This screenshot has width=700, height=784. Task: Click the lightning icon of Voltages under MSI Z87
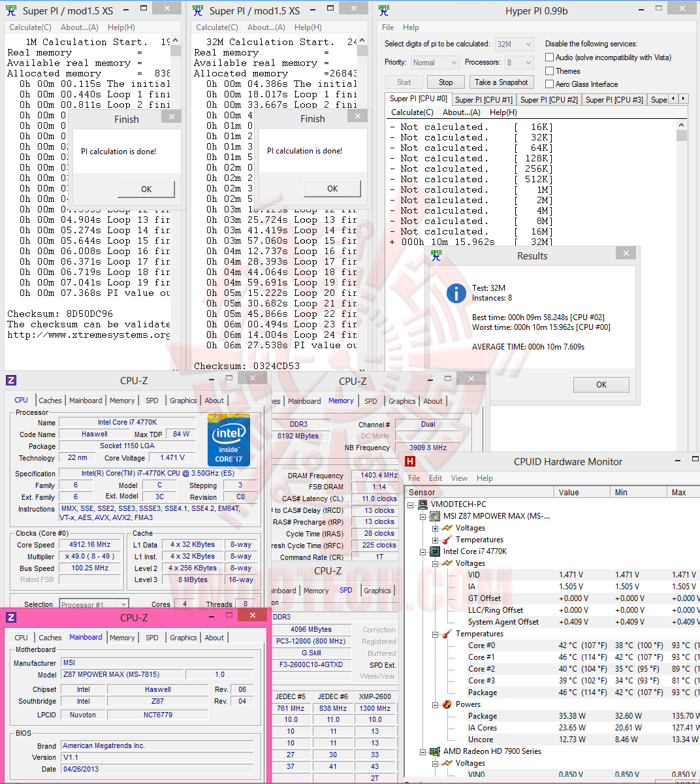click(447, 528)
